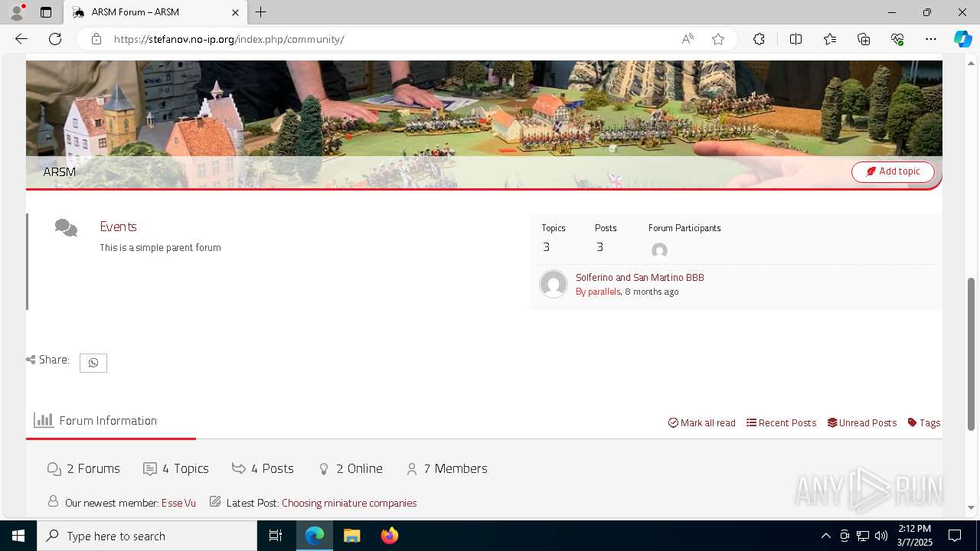
Task: Open Solferino and San Martino BBB topic
Action: click(x=640, y=277)
